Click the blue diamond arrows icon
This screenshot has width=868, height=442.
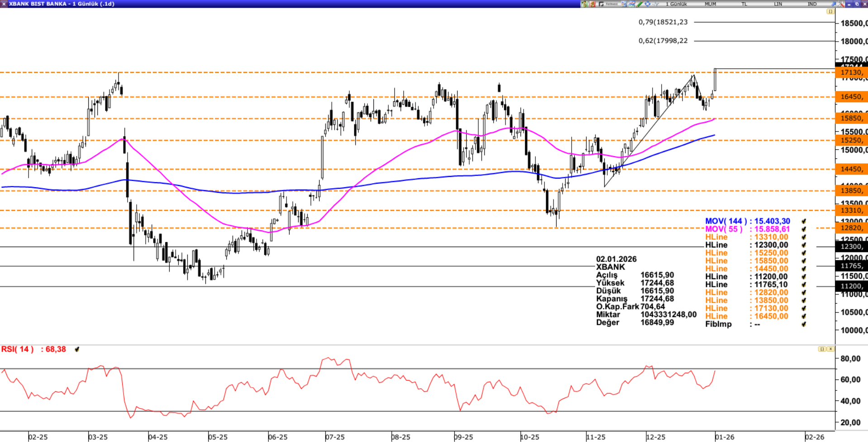coord(648,4)
